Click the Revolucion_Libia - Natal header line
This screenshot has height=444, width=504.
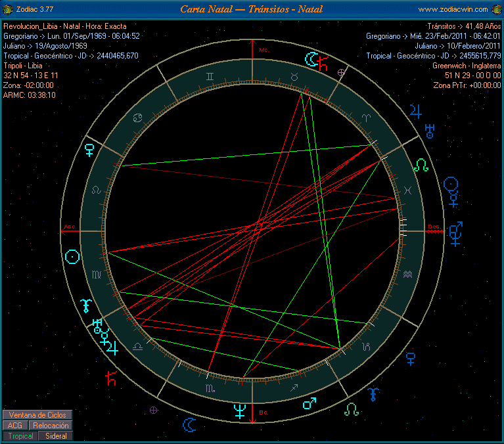click(64, 26)
